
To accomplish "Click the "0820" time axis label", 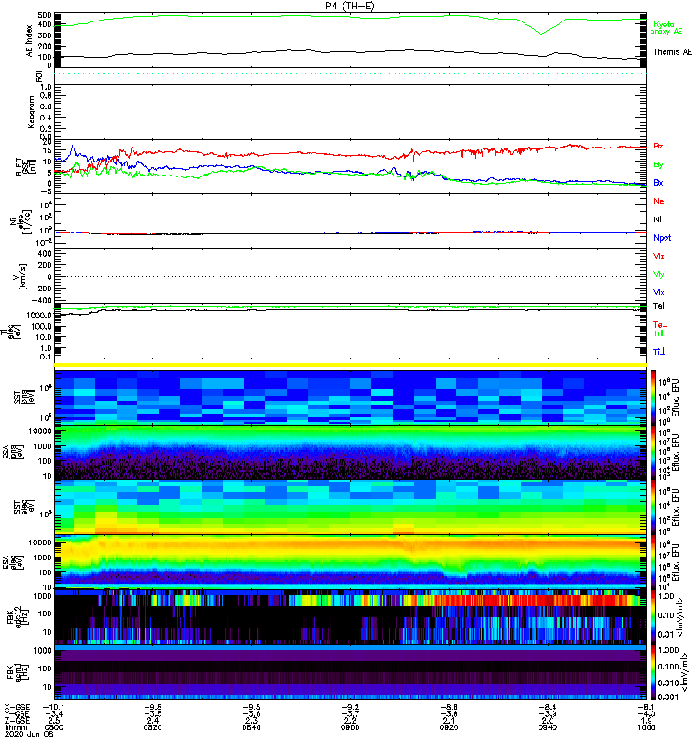I will 152,727.
